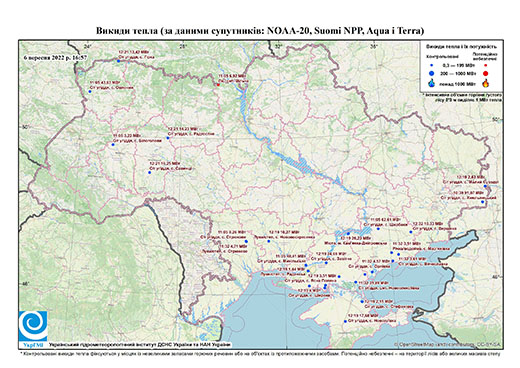Click the blue marker labeled 42,61 МВт
Image resolution: width=520 pixels, height=368 pixels.
pyautogui.click(x=378, y=229)
